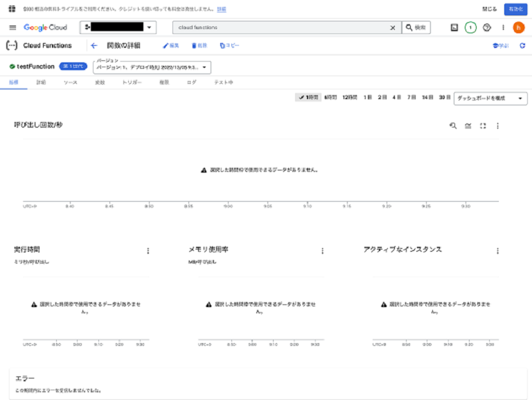Select the 30日 time range
Screen dimensions: 532x400
pyautogui.click(x=445, y=98)
